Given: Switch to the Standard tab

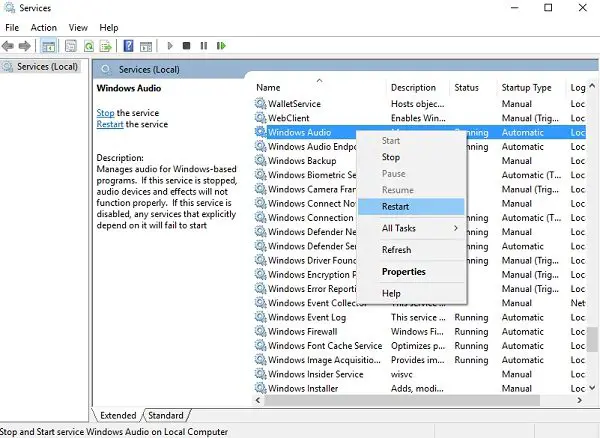Looking at the screenshot, I should click(166, 415).
